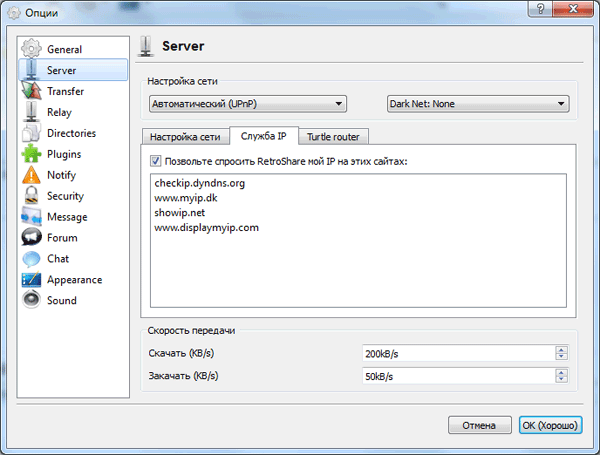Switch to the Настройка сети tab
Image resolution: width=600 pixels, height=455 pixels.
(185, 137)
